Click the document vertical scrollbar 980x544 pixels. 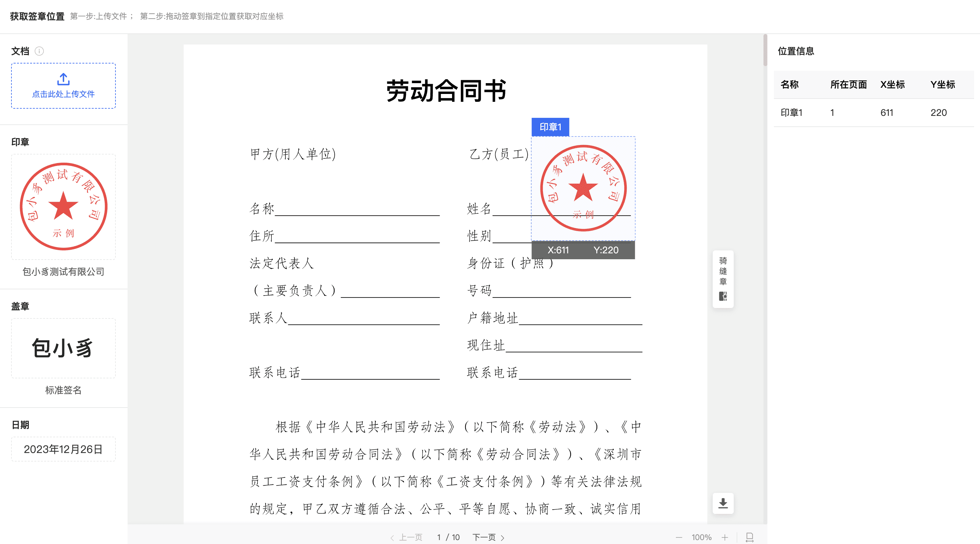[765, 51]
